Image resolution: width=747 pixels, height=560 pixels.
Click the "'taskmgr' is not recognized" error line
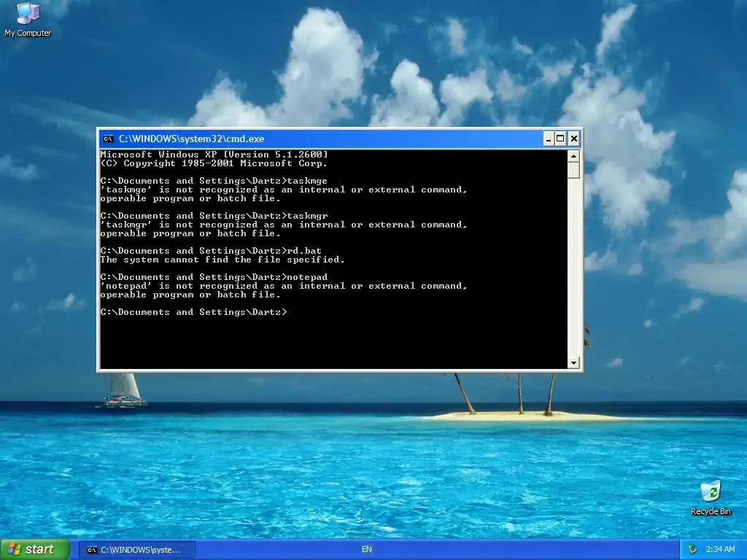(284, 225)
